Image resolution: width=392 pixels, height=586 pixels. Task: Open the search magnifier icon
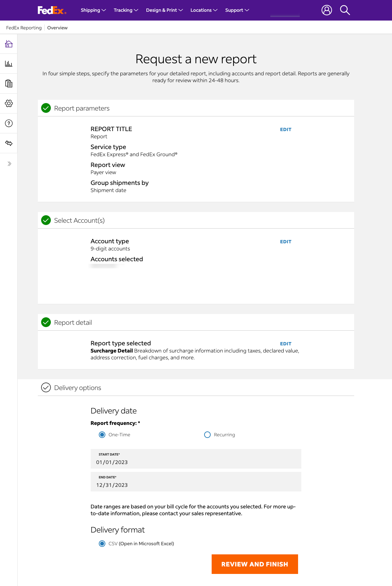point(345,10)
